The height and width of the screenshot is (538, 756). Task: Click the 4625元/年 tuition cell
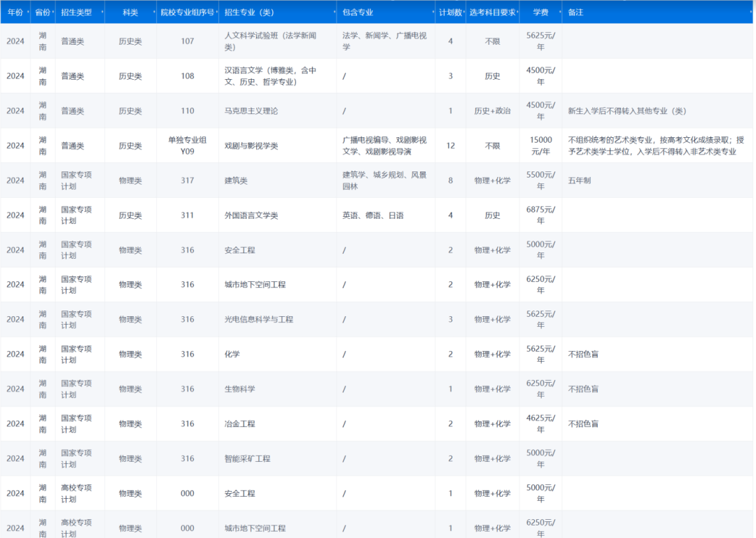(540, 424)
